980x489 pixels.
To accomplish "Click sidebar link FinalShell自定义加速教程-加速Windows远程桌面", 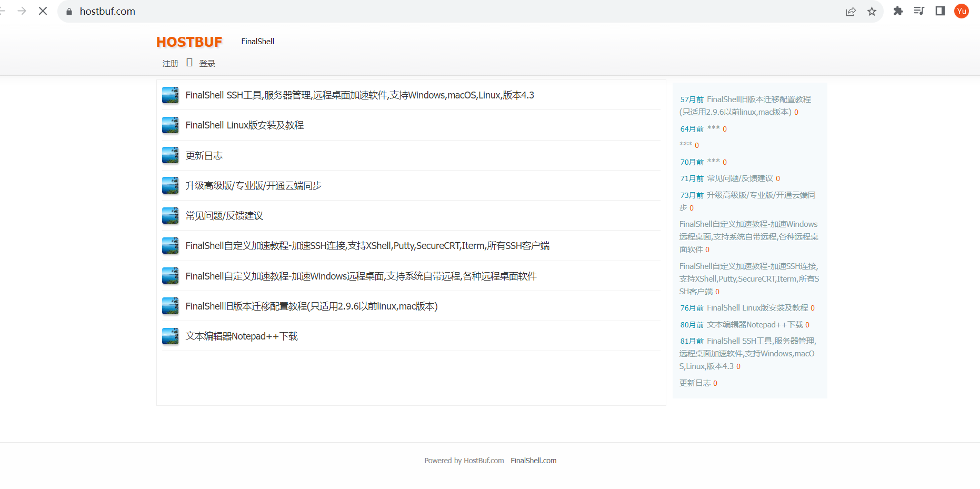I will (x=749, y=237).
